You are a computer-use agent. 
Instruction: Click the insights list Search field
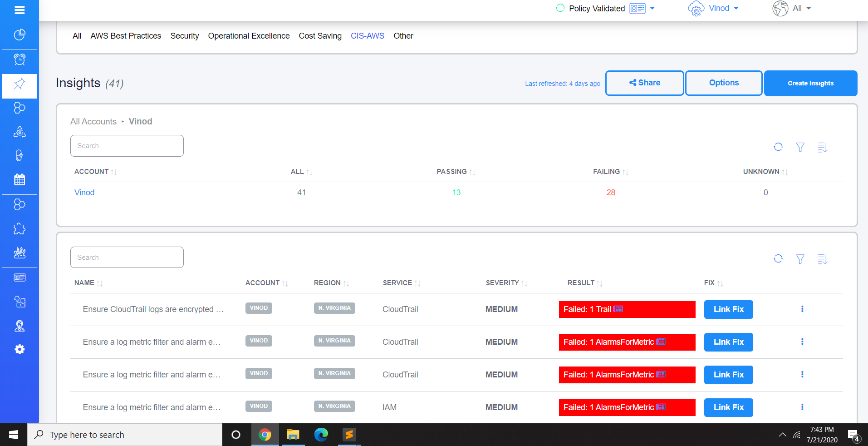pyautogui.click(x=127, y=258)
